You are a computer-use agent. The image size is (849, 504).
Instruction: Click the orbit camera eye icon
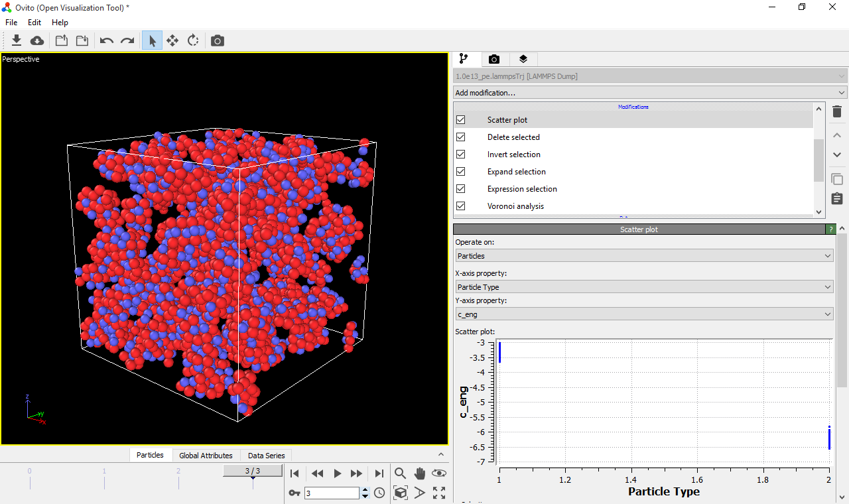click(x=438, y=473)
